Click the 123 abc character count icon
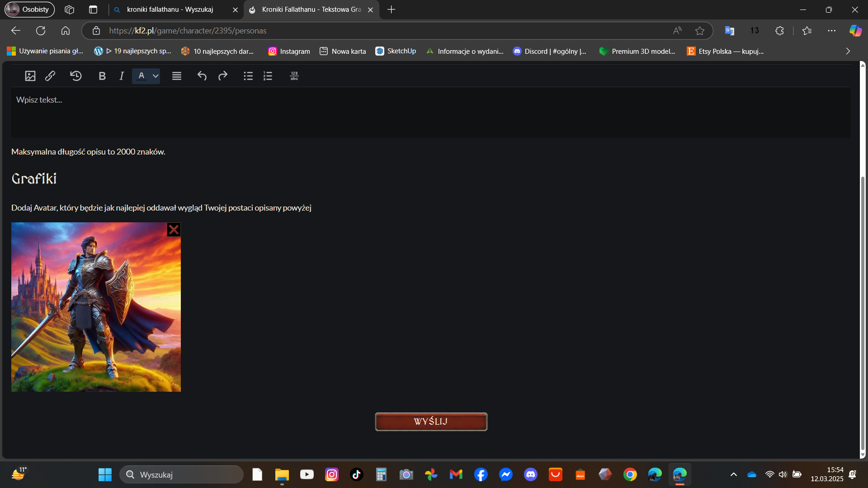Screen dimensions: 868x488 tap(294, 76)
